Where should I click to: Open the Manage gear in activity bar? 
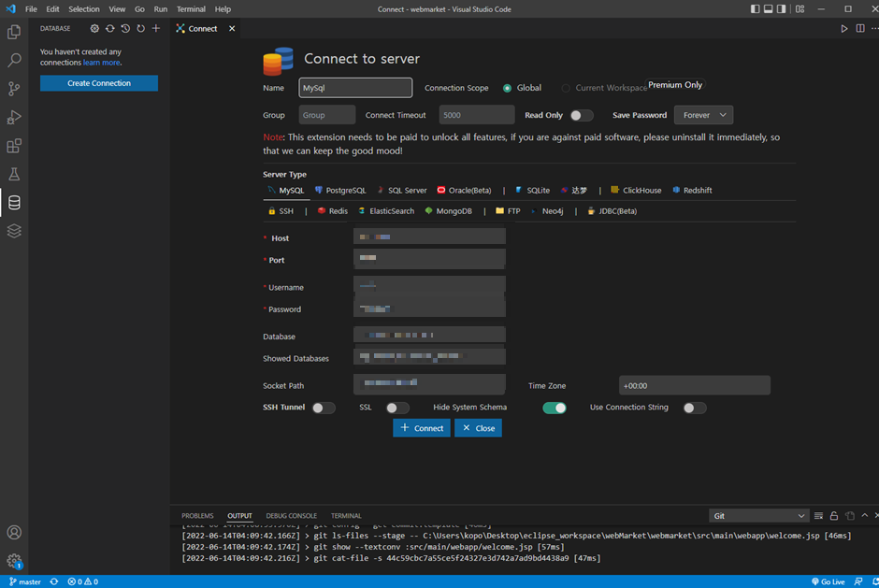pyautogui.click(x=14, y=561)
